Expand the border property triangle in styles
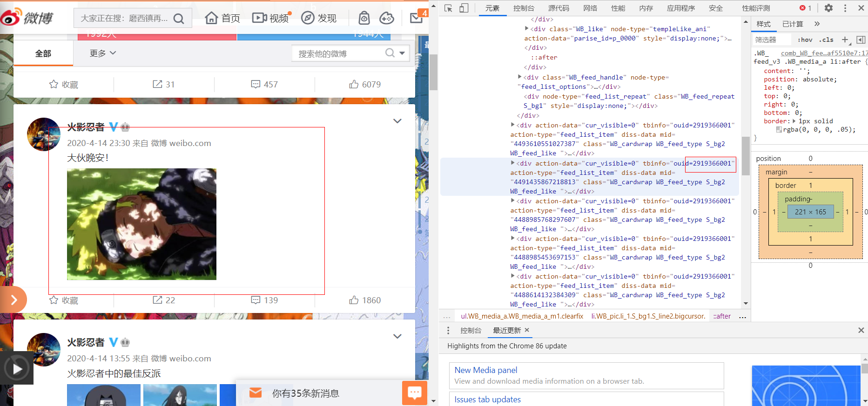The image size is (868, 406). click(794, 121)
